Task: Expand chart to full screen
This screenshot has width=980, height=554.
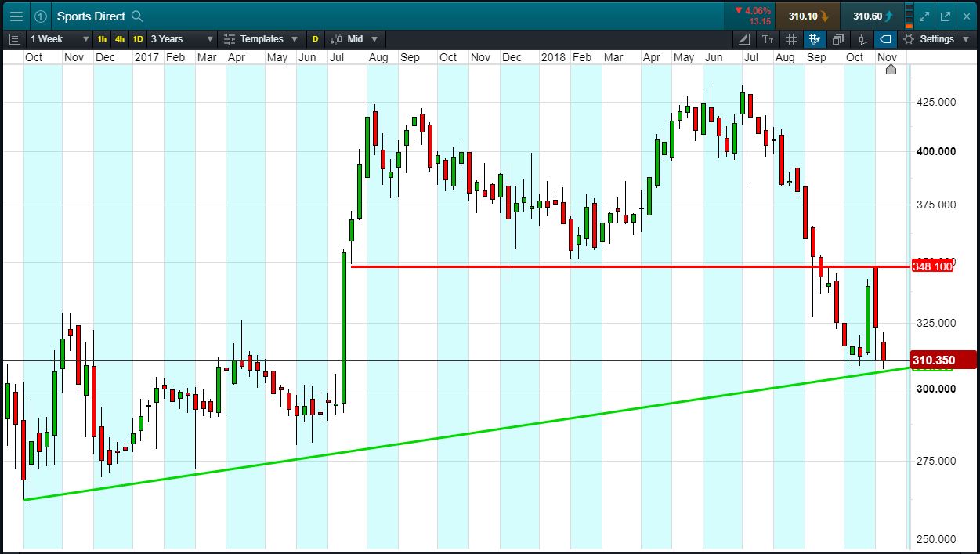Action: click(x=924, y=16)
